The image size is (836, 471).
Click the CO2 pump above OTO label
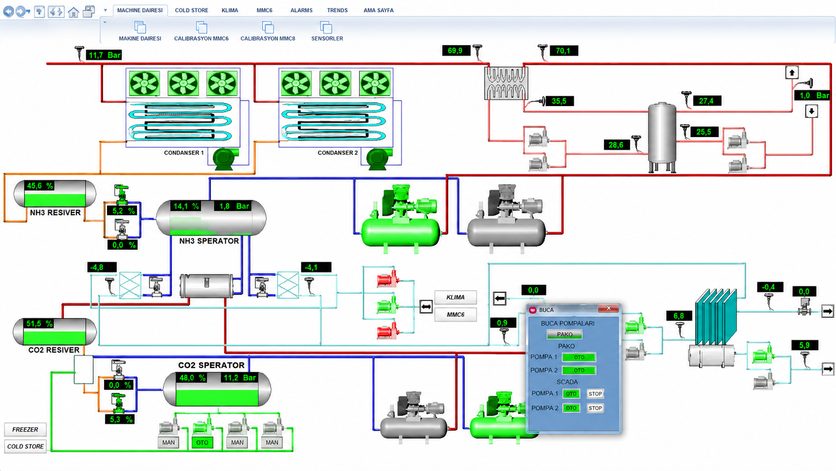coord(202,429)
